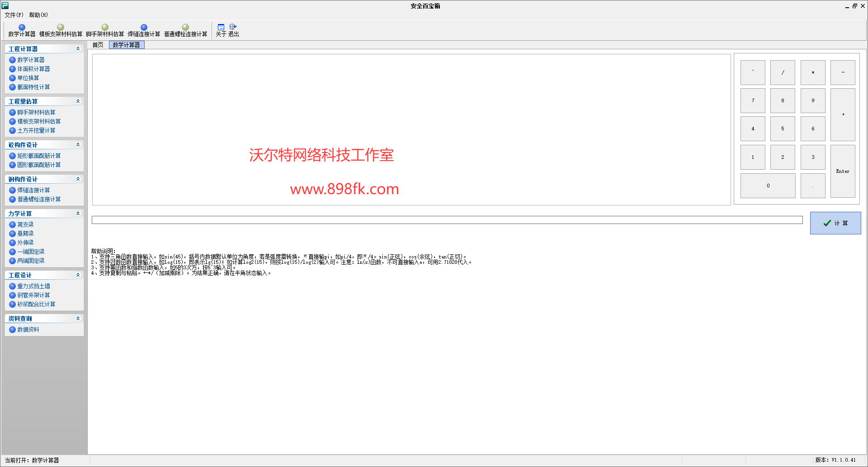Collapse the 力学计算 section
The image size is (868, 467).
coord(78,214)
